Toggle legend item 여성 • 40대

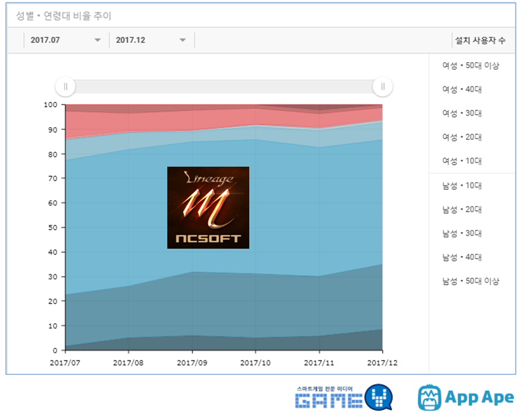(x=462, y=89)
